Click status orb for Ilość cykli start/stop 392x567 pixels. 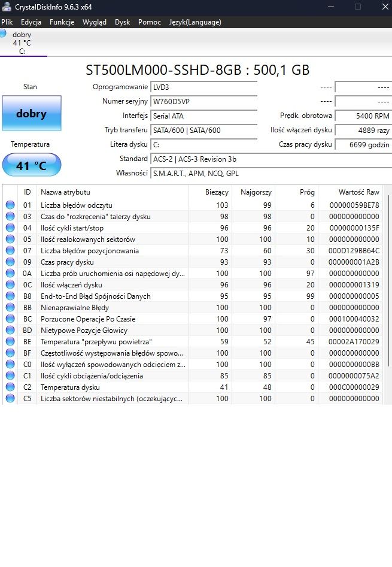click(10, 228)
